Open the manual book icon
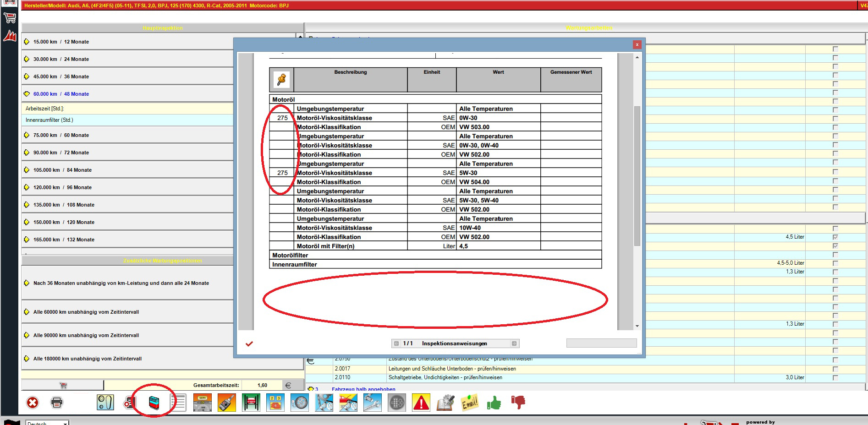Screen dimensions: 868x425 click(x=445, y=403)
